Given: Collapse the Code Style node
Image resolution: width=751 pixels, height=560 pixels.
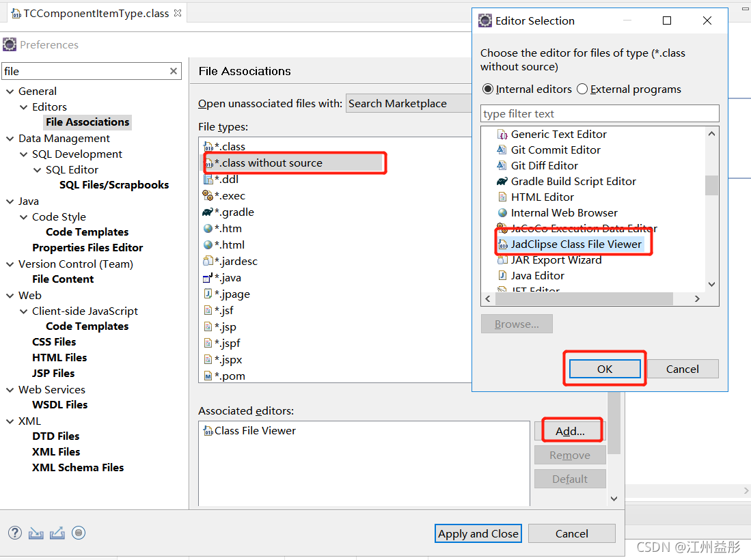Looking at the screenshot, I should pos(23,217).
